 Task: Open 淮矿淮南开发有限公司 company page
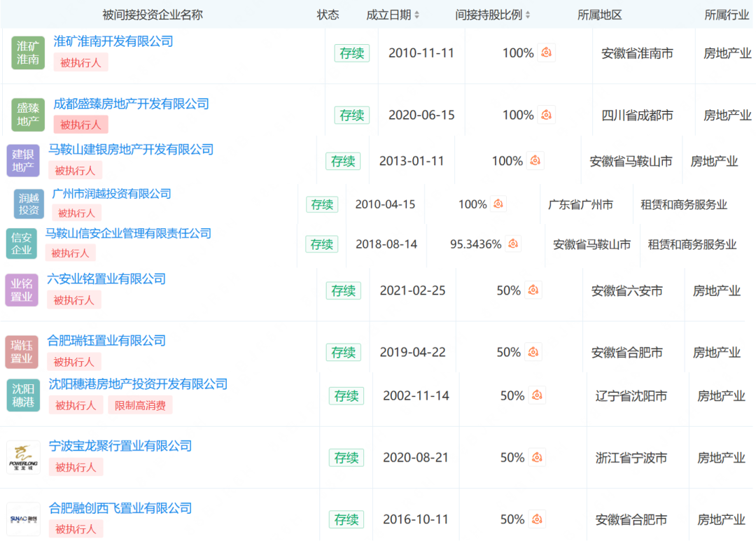click(113, 41)
